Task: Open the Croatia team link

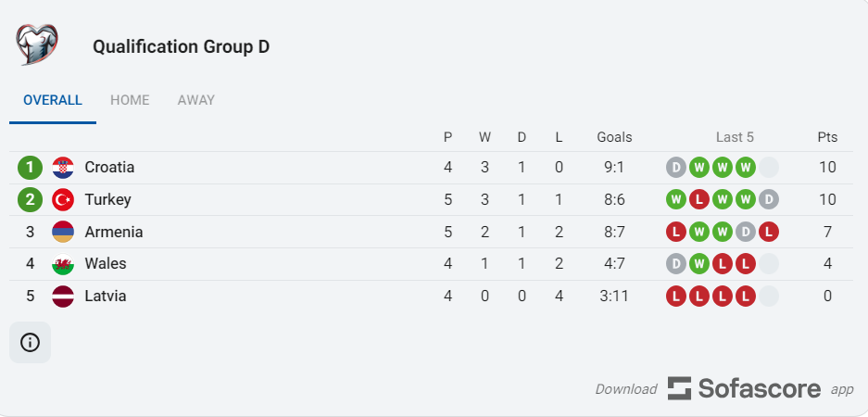Action: (x=109, y=167)
